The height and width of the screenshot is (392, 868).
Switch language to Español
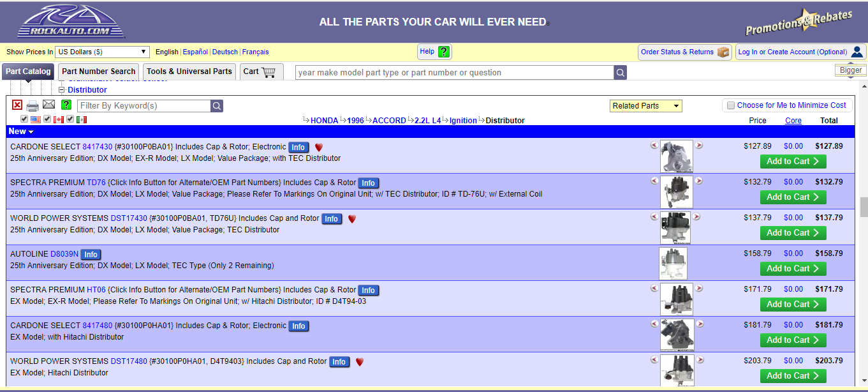point(195,52)
